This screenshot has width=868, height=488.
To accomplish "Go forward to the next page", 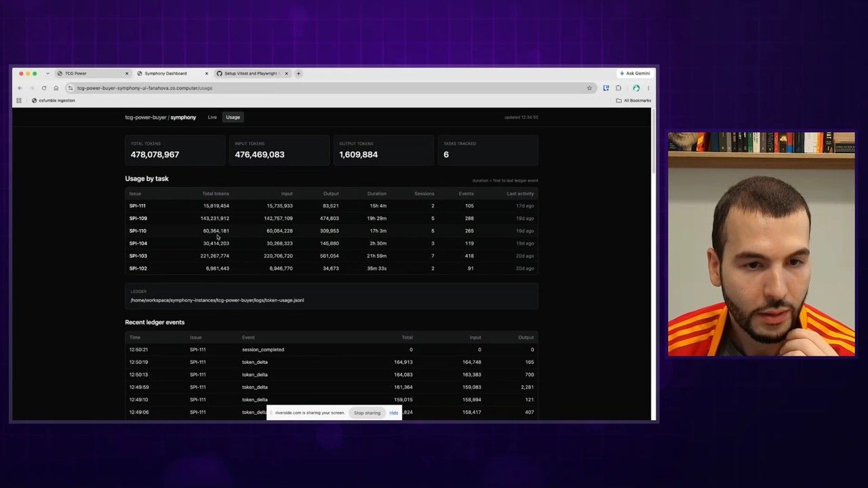I will [31, 88].
